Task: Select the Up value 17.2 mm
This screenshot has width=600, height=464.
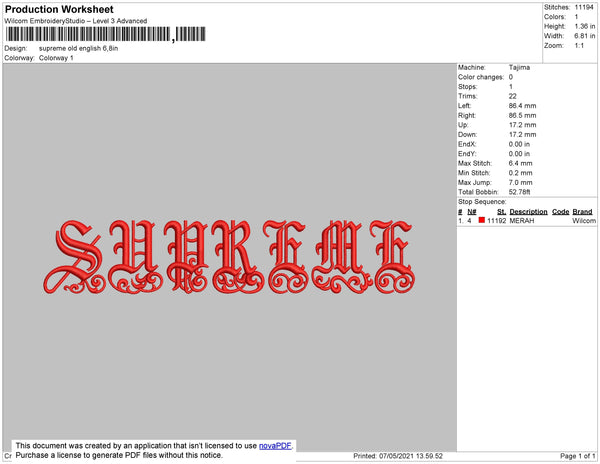Action: pyautogui.click(x=522, y=125)
